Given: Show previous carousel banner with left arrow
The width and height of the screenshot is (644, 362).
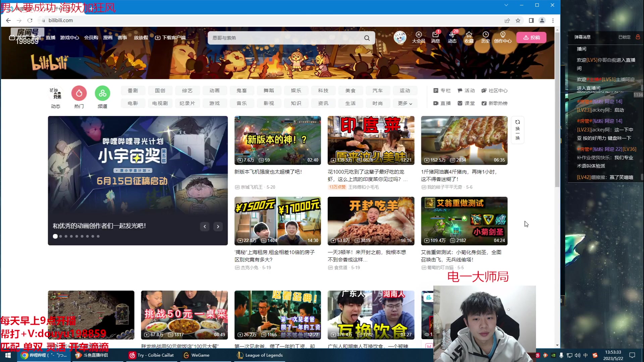Looking at the screenshot, I should [205, 227].
